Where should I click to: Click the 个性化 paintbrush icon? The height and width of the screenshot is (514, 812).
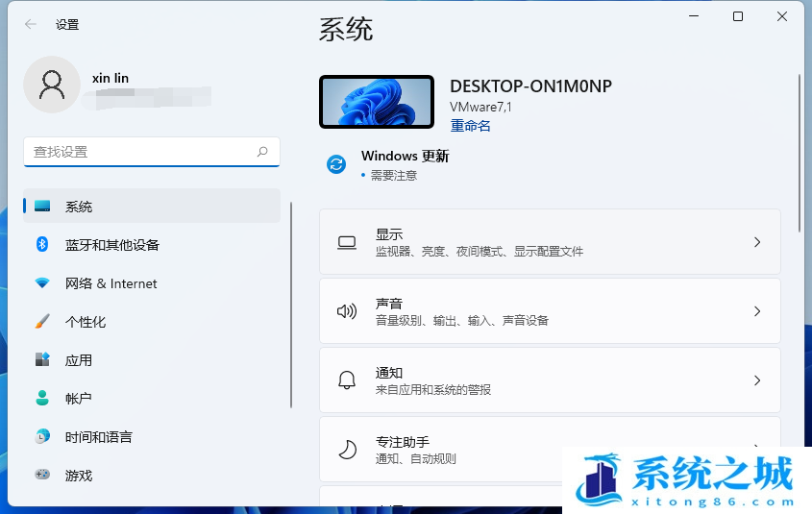coord(42,322)
